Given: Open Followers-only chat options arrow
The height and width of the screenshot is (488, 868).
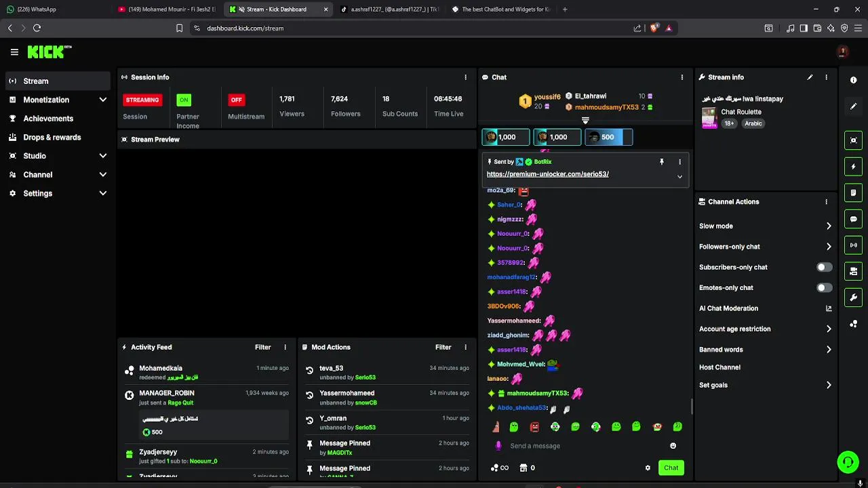Looking at the screenshot, I should coord(829,247).
